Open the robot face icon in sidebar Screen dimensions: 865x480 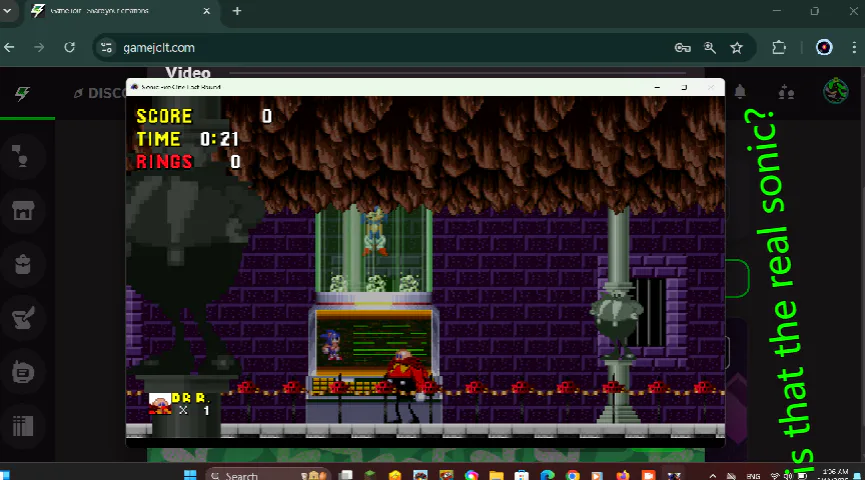coord(23,372)
